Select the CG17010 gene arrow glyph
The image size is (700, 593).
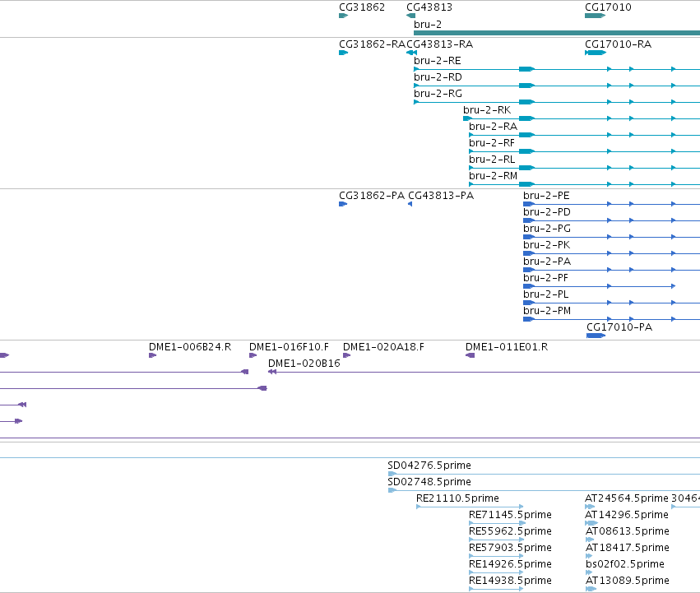(595, 16)
